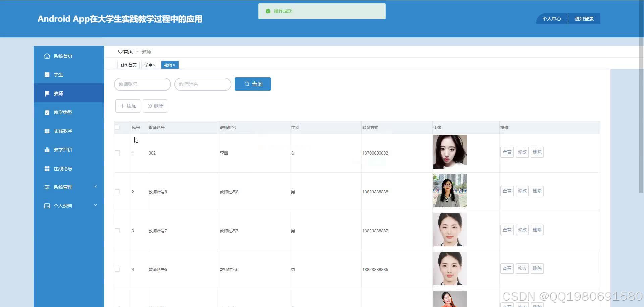Check the checkbox for row 教师账号7
644x307 pixels.
coord(117,231)
